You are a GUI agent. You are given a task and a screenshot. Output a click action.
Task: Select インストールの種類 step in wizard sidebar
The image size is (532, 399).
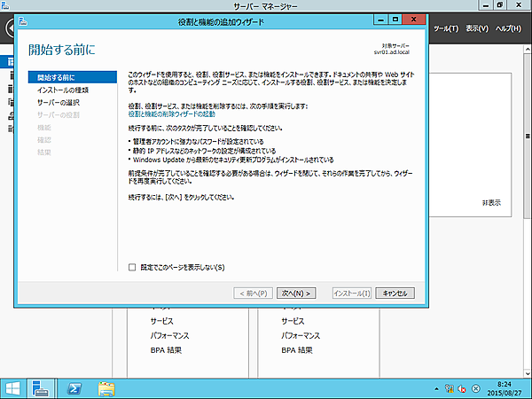(x=63, y=90)
